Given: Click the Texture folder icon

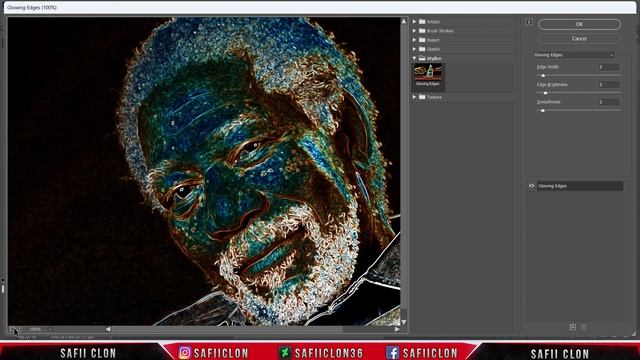Looking at the screenshot, I should pyautogui.click(x=422, y=97).
